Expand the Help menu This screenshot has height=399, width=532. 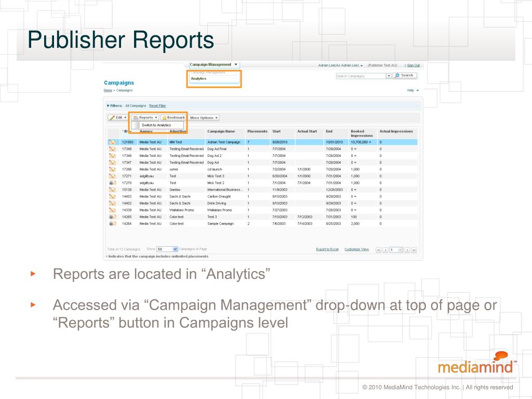tap(413, 90)
